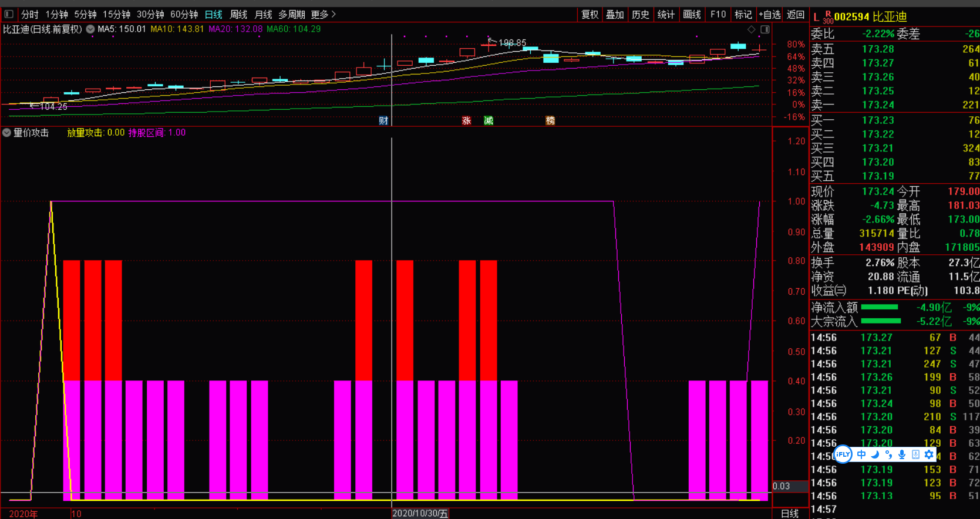Click the 日线 label at chart bottom-right
Screen dimensions: 980x519
790,514
